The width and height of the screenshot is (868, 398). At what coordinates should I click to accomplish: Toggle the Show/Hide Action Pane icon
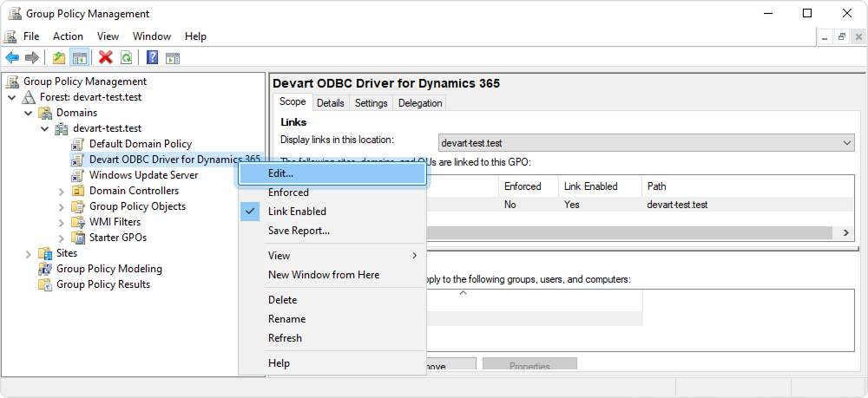174,57
